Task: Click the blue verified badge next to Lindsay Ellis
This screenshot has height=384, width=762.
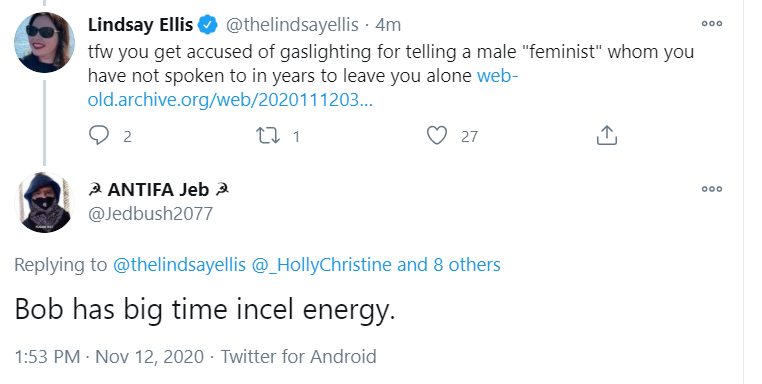Action: (x=208, y=25)
